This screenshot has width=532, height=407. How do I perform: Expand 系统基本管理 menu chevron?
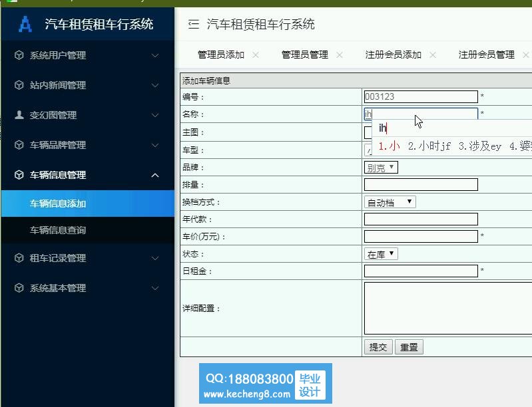155,288
